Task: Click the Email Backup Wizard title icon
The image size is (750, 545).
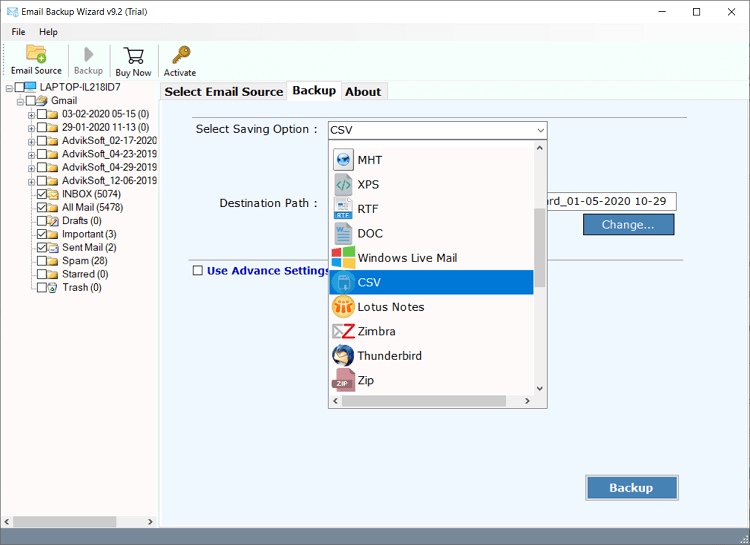Action: coord(12,11)
